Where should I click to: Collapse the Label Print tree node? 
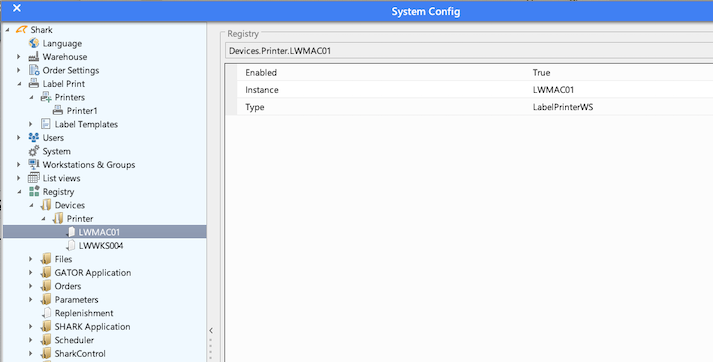(19, 84)
